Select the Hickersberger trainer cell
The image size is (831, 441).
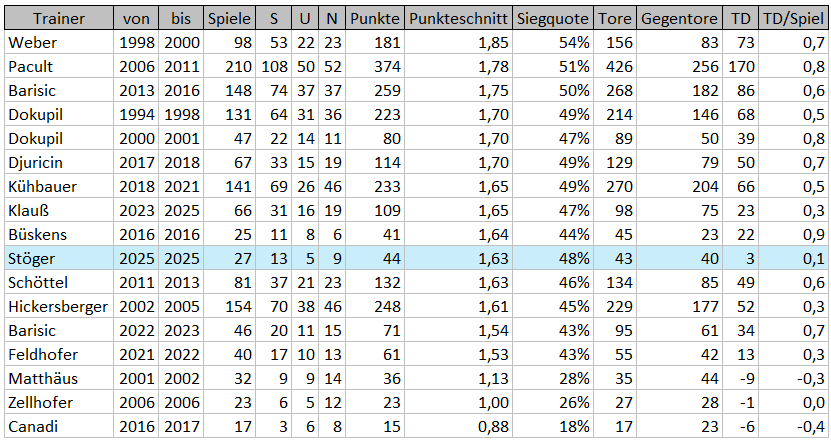point(57,306)
